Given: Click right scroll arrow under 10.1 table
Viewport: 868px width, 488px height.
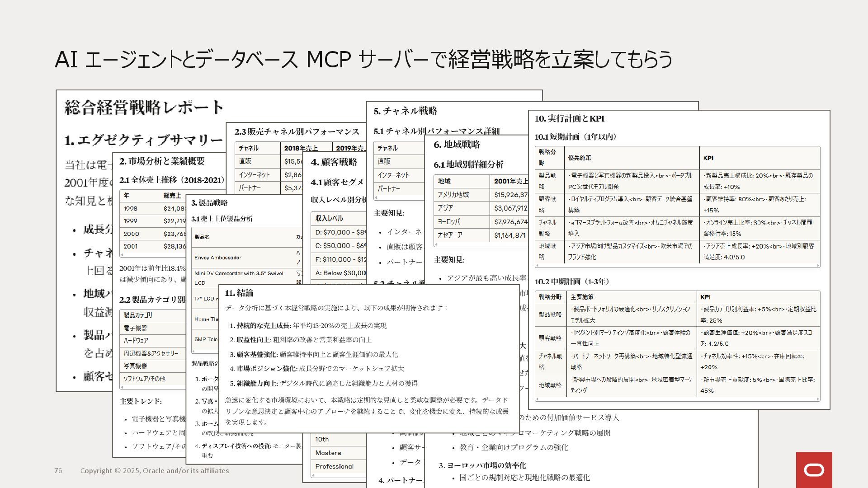Looking at the screenshot, I should pyautogui.click(x=818, y=266).
